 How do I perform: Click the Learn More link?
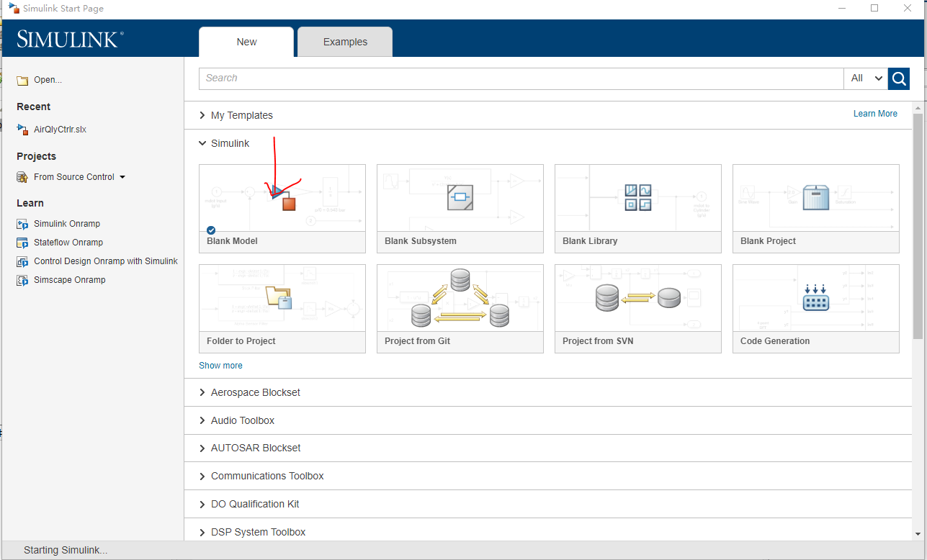[x=875, y=114]
